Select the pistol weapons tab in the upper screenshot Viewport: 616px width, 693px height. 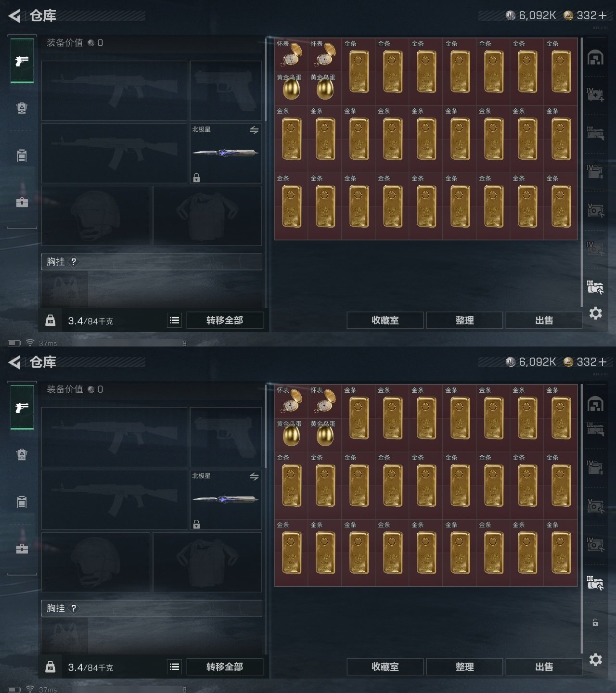[x=22, y=61]
